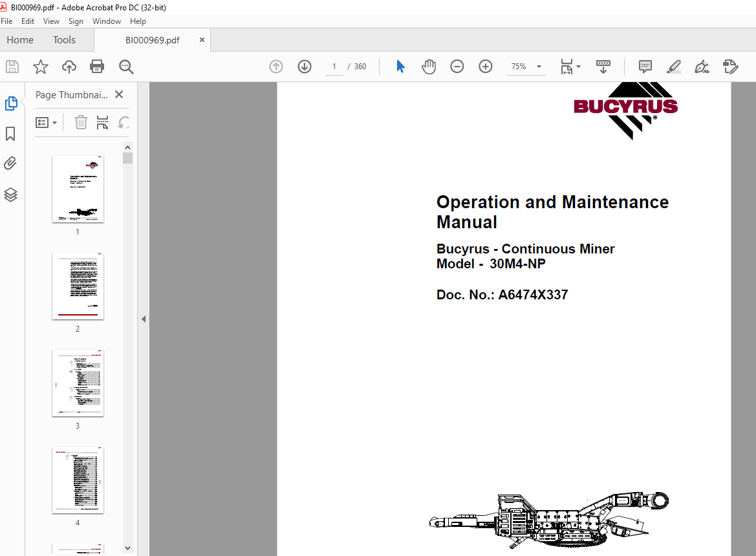The width and height of the screenshot is (756, 556).
Task: Open the Page Thumbnails side panel icon
Action: (10, 103)
